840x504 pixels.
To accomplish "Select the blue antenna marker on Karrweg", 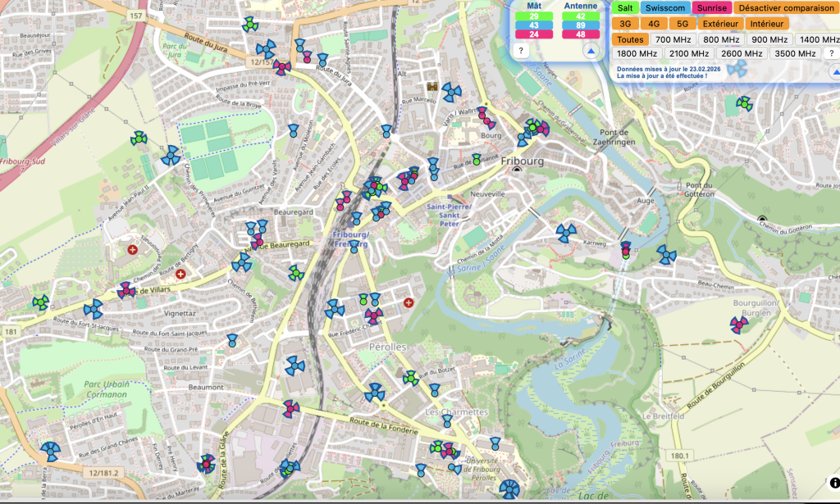I will tap(565, 234).
